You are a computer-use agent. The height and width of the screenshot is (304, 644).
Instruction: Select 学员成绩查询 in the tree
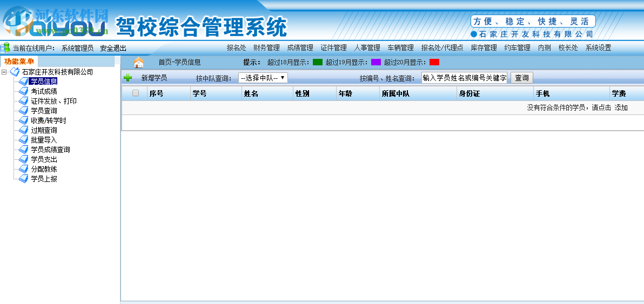pyautogui.click(x=51, y=150)
